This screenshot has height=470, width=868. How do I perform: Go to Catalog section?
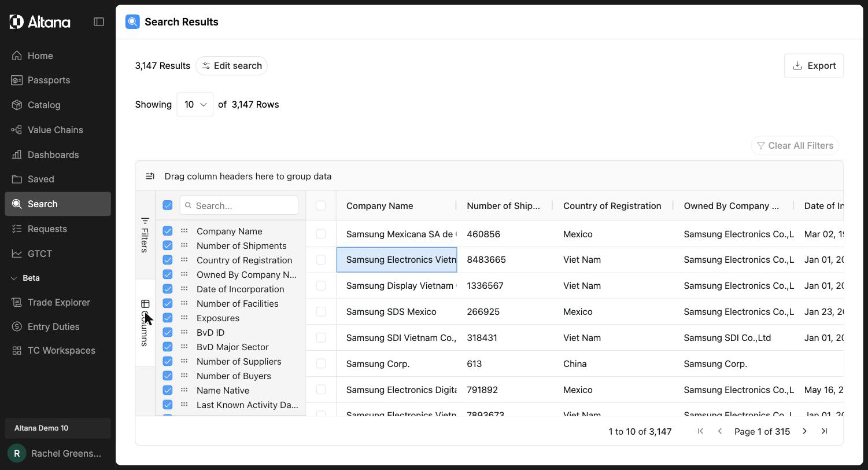click(x=58, y=105)
